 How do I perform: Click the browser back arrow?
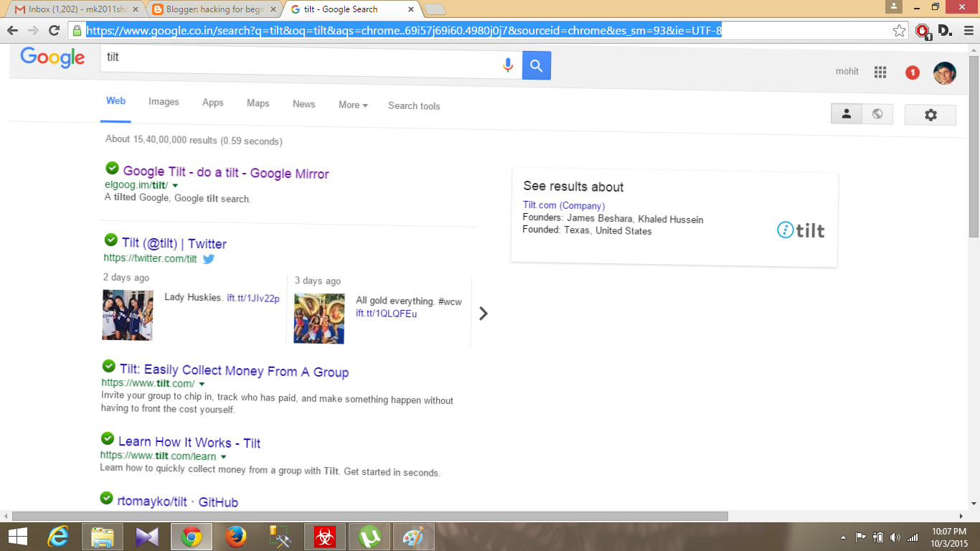12,30
